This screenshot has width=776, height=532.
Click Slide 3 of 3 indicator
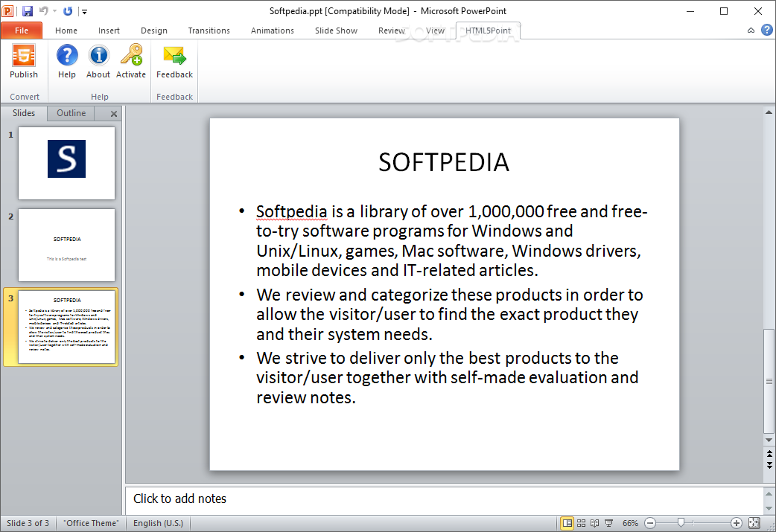[28, 523]
